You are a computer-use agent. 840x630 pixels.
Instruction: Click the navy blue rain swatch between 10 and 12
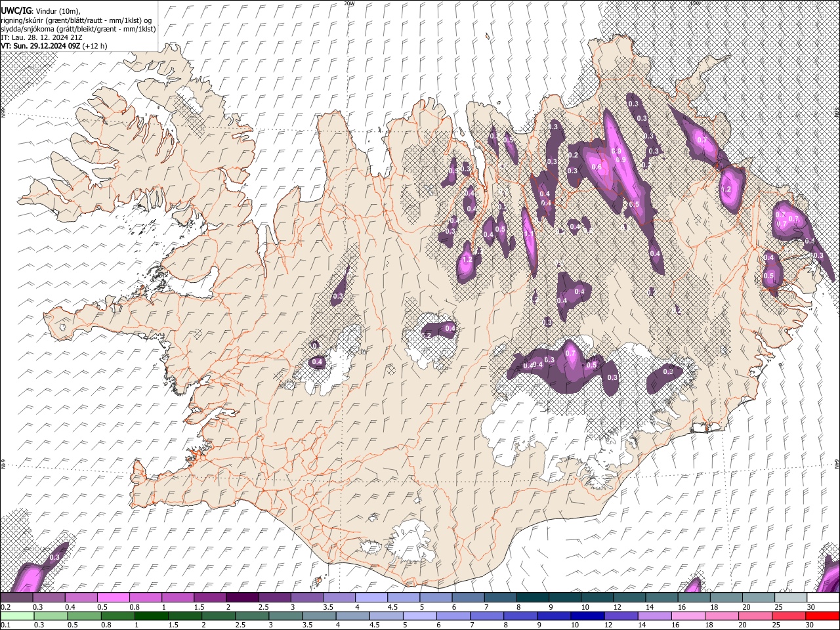pos(587,616)
